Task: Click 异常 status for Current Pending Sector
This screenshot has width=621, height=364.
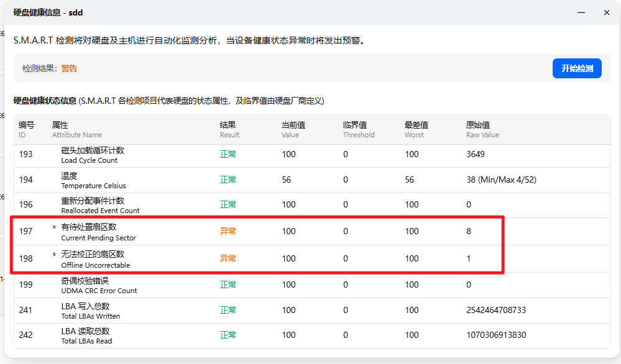Action: click(x=228, y=231)
